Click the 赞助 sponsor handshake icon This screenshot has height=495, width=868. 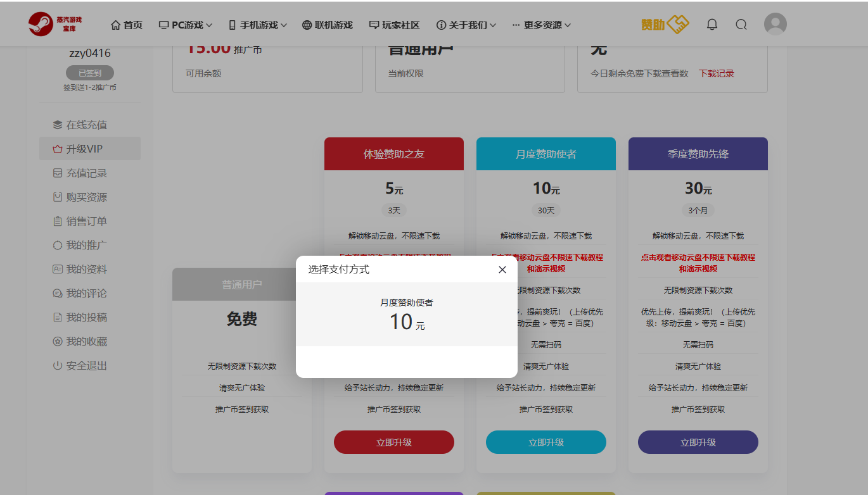point(664,25)
